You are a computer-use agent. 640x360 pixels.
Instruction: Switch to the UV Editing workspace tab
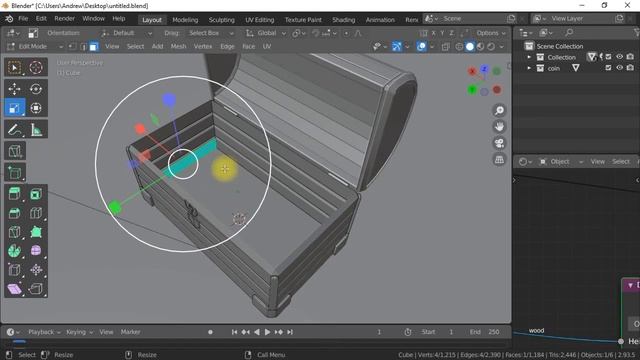coord(260,20)
